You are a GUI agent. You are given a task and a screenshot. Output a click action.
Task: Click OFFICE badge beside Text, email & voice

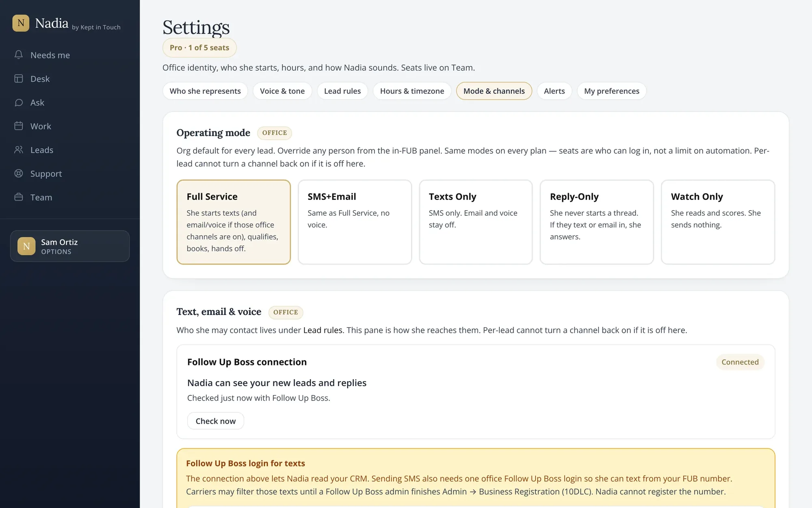click(285, 312)
